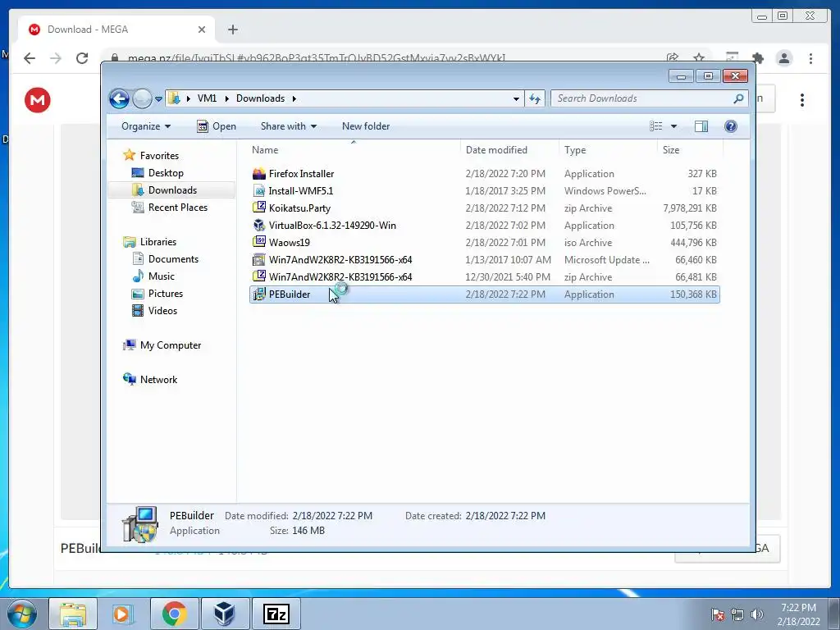Click the iso Archive type cell

click(x=587, y=243)
